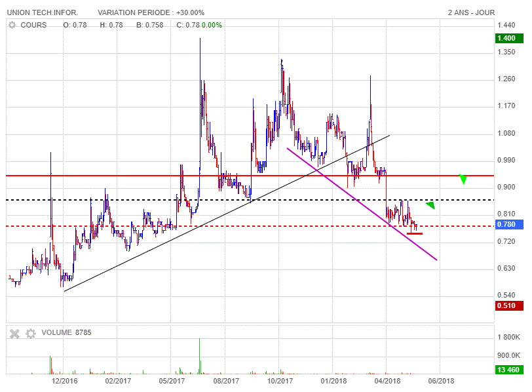Click the 1.350 price axis label

(506, 52)
